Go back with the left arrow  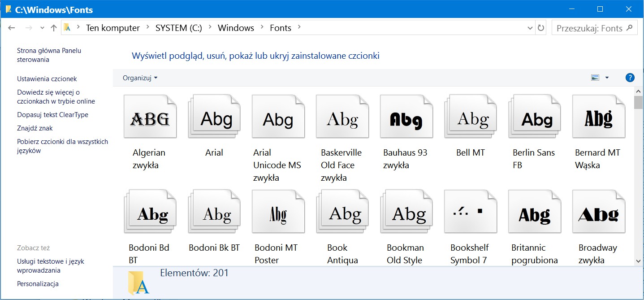pyautogui.click(x=12, y=28)
